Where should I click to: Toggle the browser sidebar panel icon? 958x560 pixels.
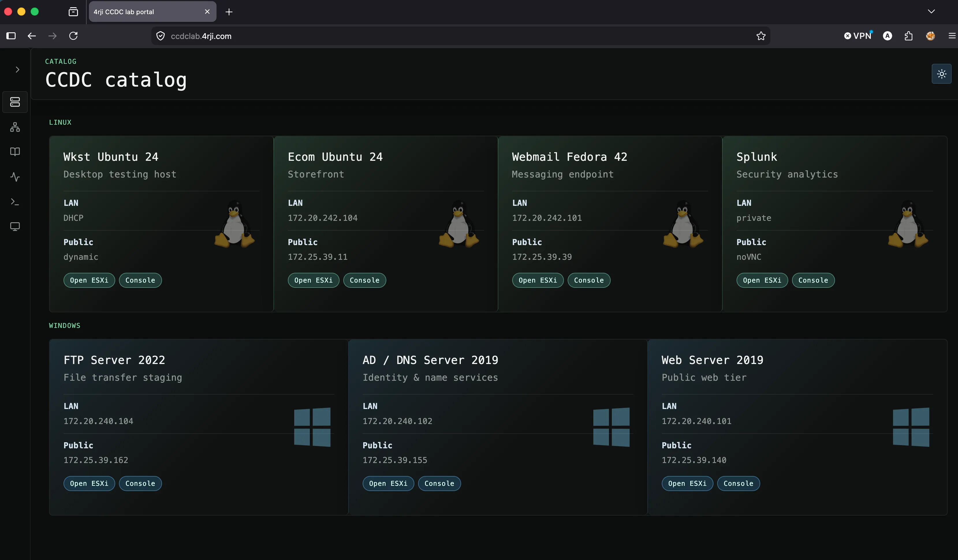coord(11,36)
